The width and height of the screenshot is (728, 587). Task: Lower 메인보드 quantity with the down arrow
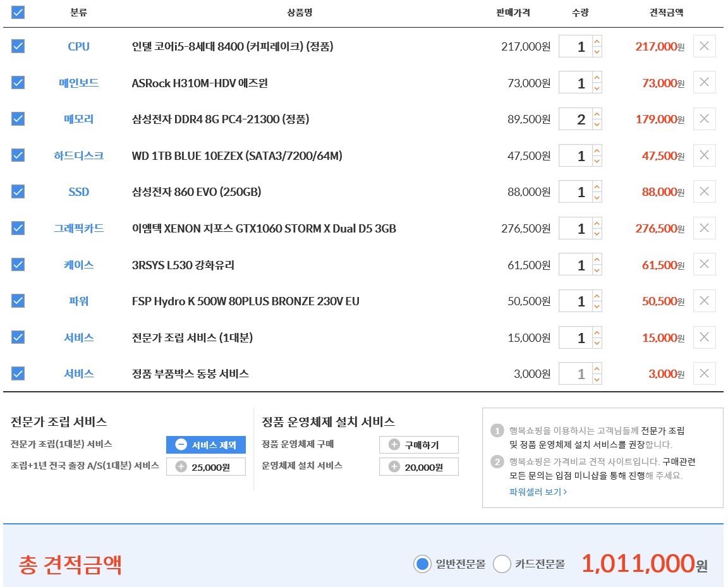pos(597,88)
